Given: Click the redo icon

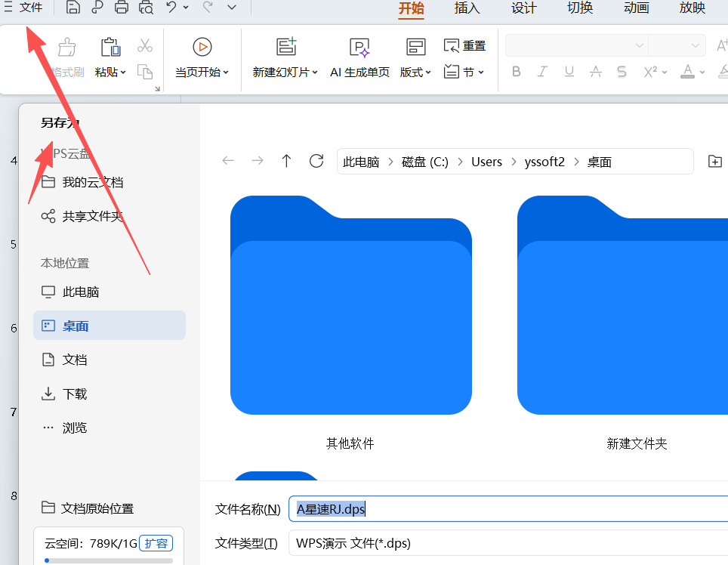Looking at the screenshot, I should coord(208,8).
